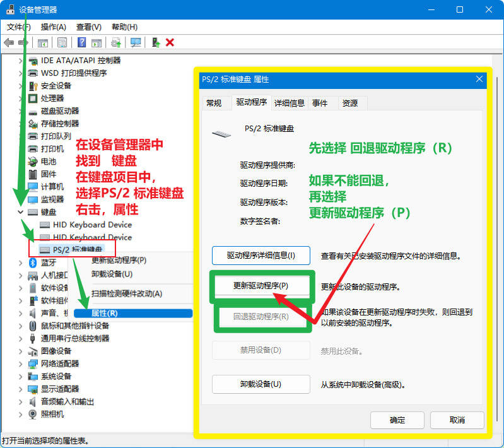Click the 更新驱动程序(P) button
The height and width of the screenshot is (448, 504).
(x=261, y=286)
